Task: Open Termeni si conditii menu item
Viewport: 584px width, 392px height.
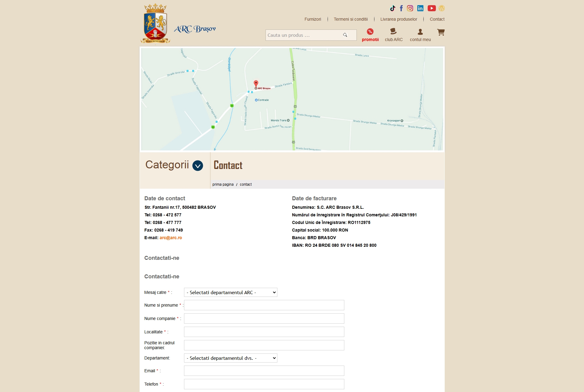Action: pos(351,19)
